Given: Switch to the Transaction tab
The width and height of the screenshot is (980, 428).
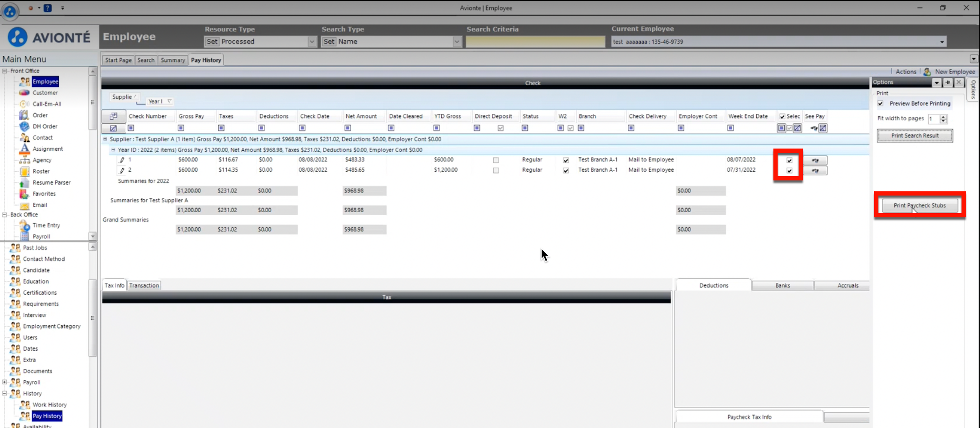Looking at the screenshot, I should [144, 285].
